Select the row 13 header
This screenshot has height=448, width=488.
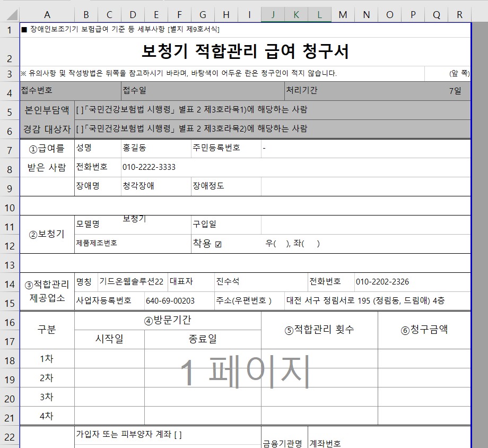10,263
